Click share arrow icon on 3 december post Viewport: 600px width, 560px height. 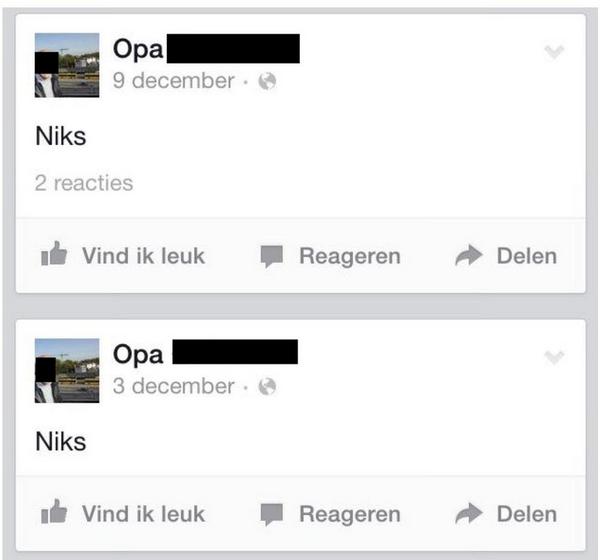(x=469, y=513)
